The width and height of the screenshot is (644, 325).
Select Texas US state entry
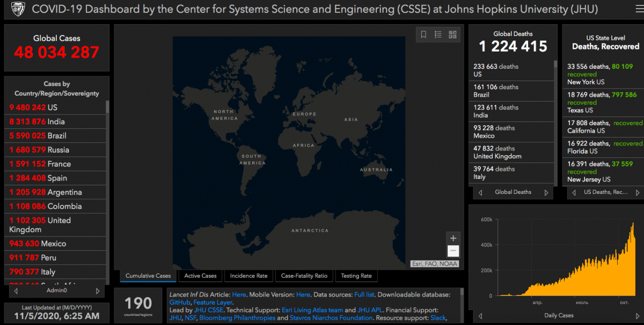point(604,102)
